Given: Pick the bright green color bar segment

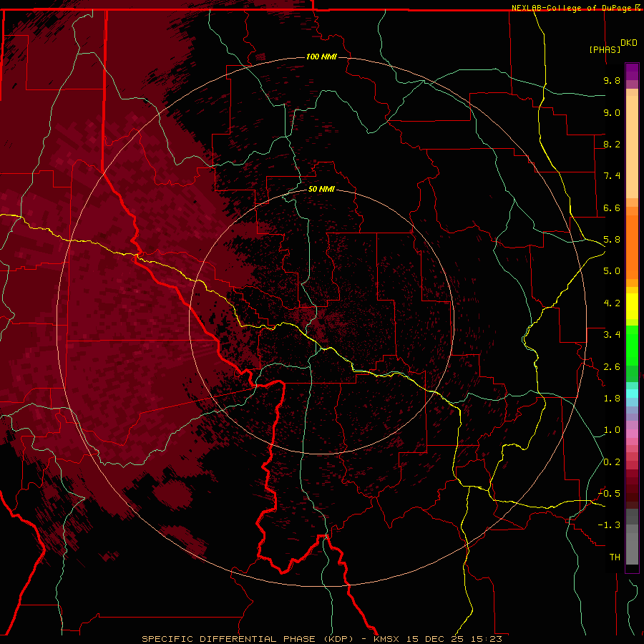Looking at the screenshot, I should (632, 345).
